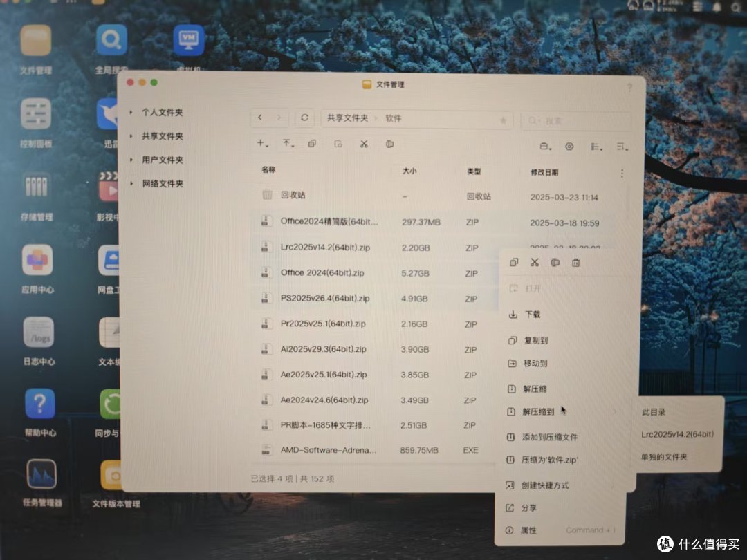Screen dimensions: 747x560
Task: Click 软件 in the path bar
Action: click(x=393, y=118)
